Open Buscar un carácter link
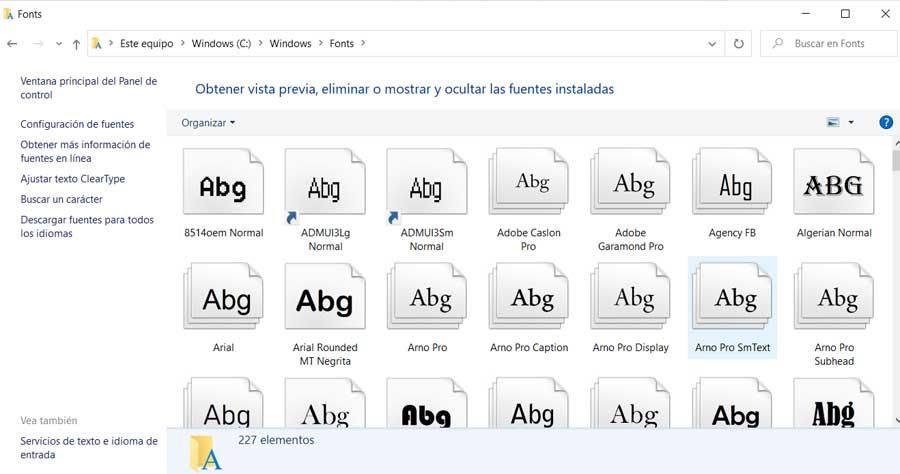 coord(61,199)
